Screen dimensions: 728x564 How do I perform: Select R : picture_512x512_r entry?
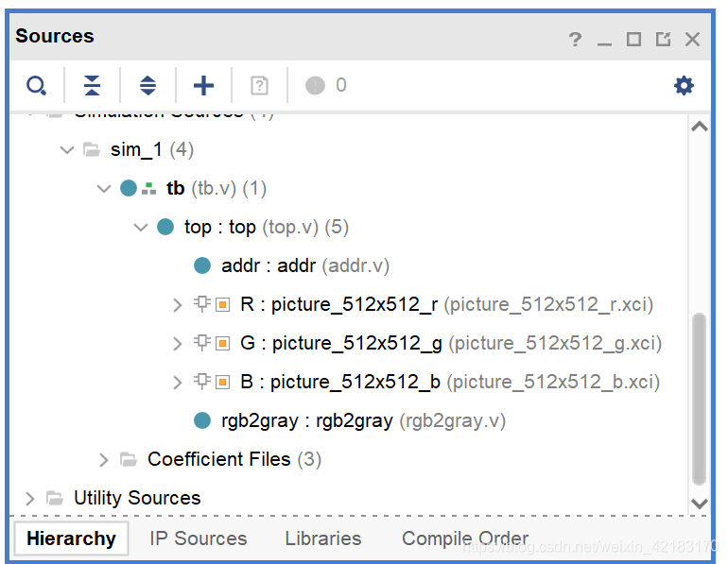446,305
